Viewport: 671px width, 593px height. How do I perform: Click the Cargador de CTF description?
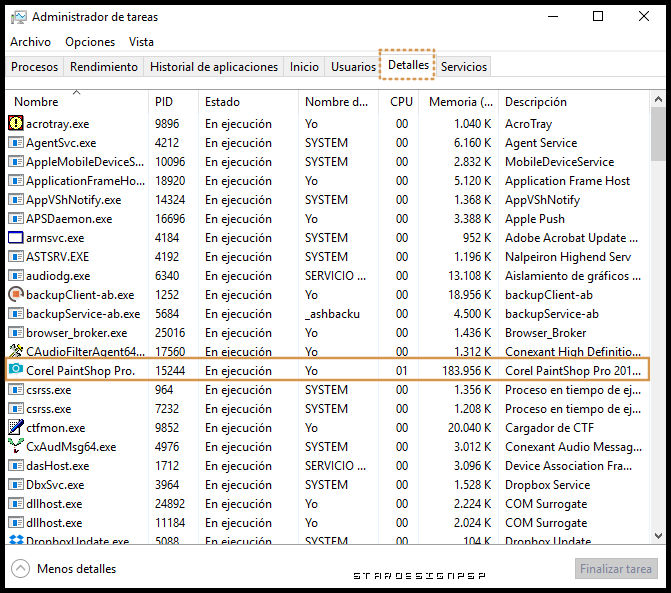pyautogui.click(x=549, y=428)
